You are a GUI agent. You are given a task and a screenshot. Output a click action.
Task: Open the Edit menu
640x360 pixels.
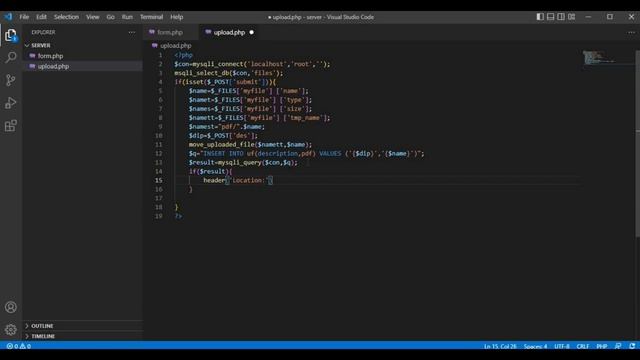pyautogui.click(x=41, y=17)
